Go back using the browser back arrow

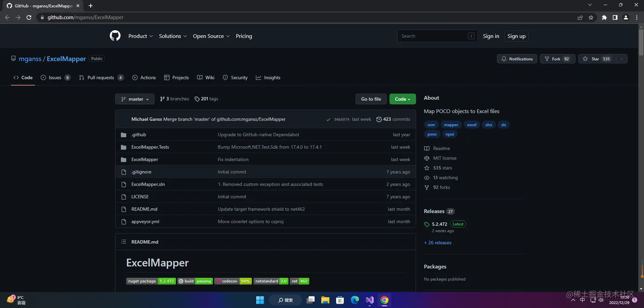7,17
